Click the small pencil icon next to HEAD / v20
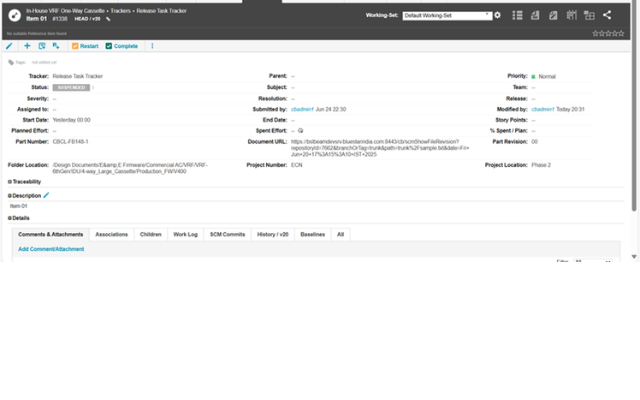Screen dimensions: 640x400 108,19
